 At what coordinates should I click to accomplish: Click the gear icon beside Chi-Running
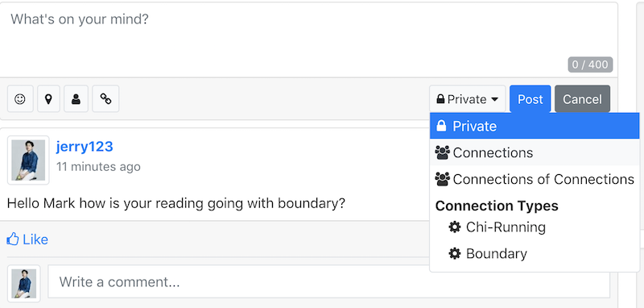point(455,227)
